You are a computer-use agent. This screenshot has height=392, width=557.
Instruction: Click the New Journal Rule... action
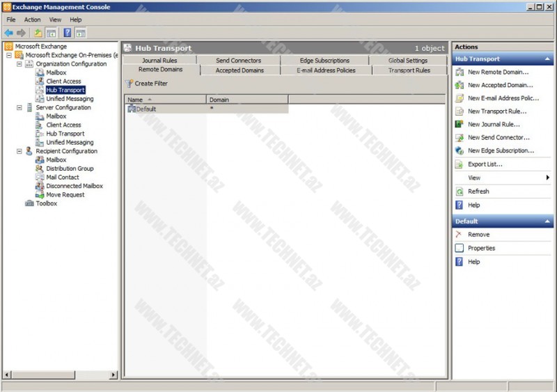(494, 125)
